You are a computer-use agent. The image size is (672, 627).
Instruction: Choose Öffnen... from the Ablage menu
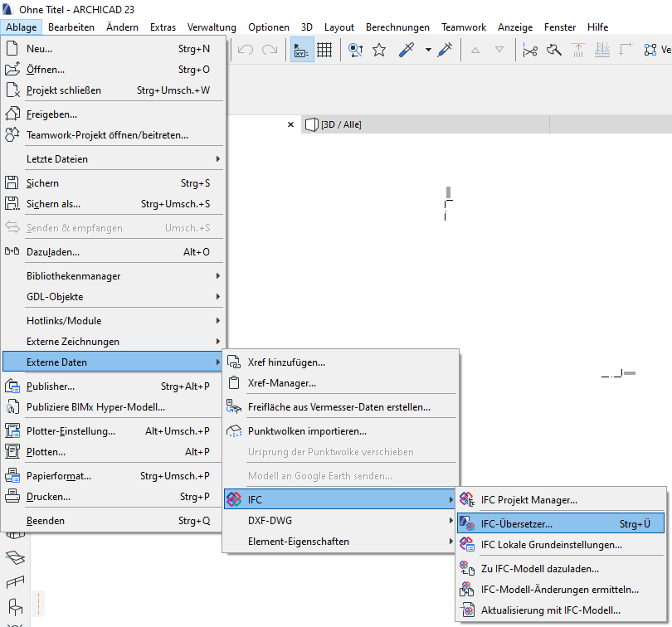113,70
